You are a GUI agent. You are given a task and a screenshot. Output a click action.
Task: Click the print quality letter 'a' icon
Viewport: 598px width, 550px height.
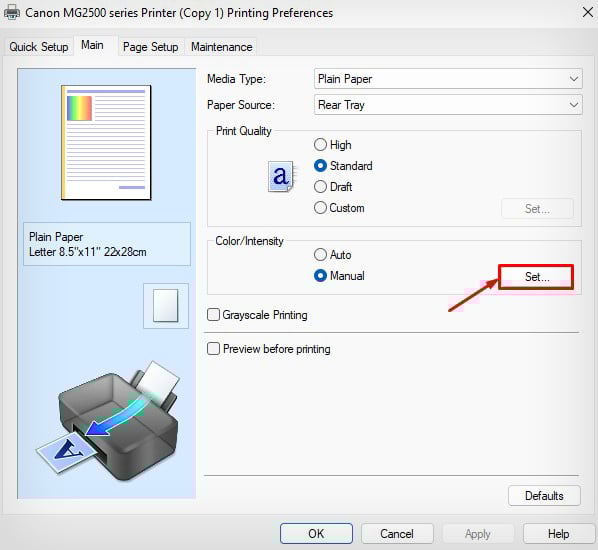click(281, 176)
